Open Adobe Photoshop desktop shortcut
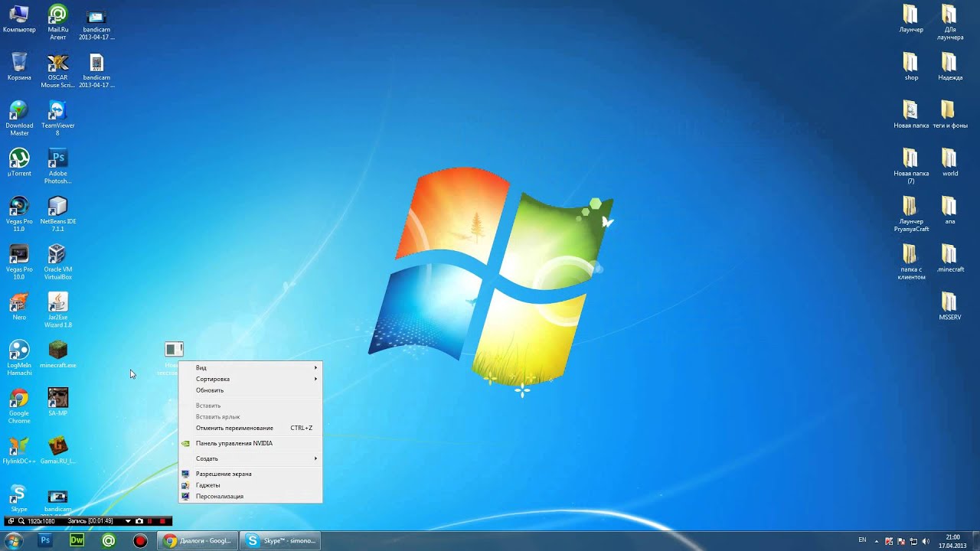Screen dimensions: 980x551 tap(58, 166)
